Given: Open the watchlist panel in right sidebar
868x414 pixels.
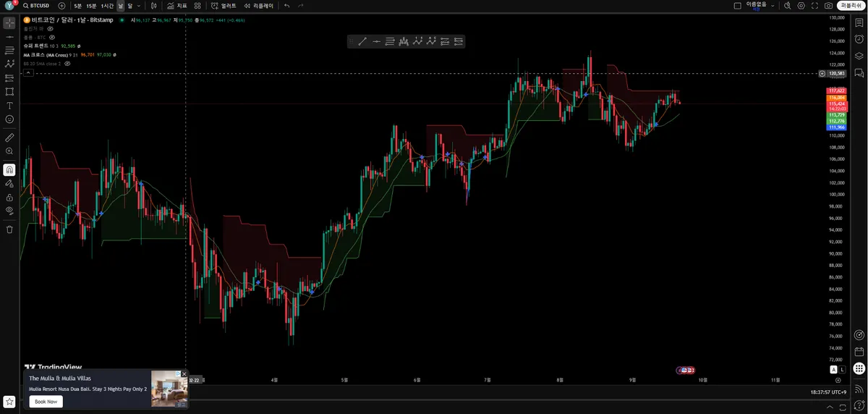Looking at the screenshot, I should click(859, 22).
